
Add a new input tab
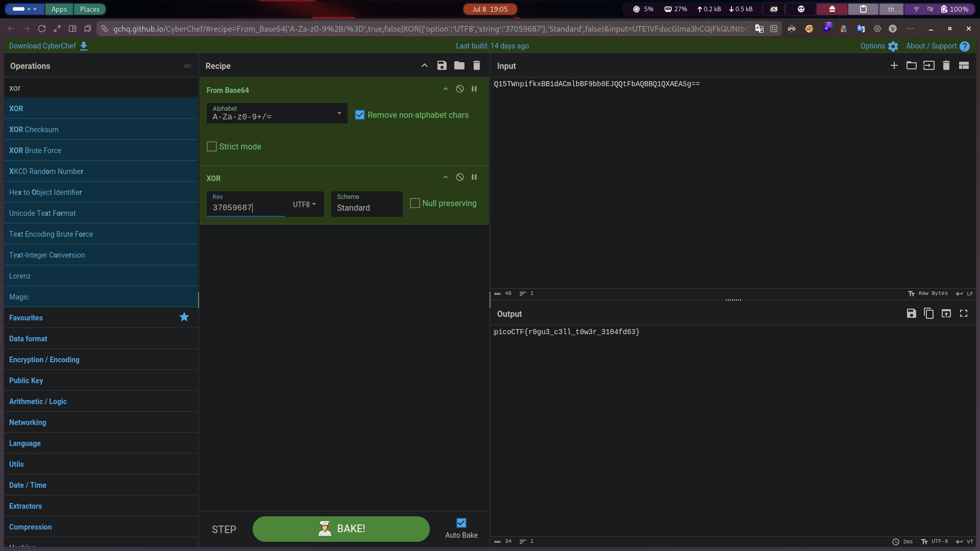tap(894, 66)
